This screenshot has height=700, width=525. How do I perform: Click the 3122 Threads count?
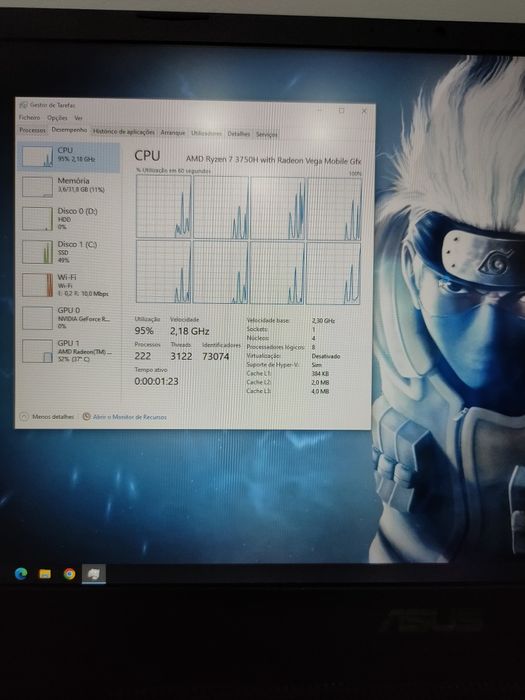181,356
